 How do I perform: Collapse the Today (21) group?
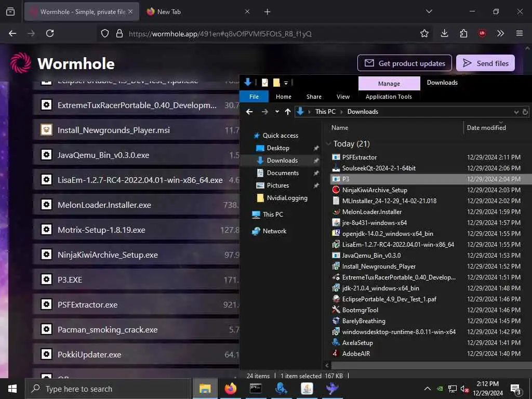(x=328, y=143)
